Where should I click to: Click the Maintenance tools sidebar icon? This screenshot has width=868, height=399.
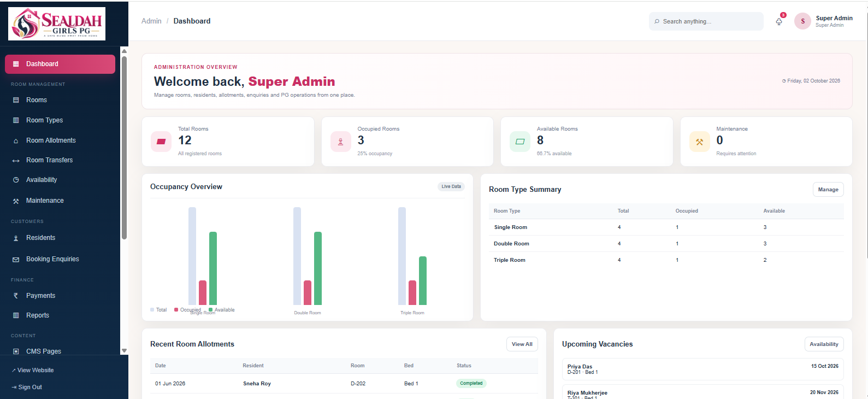16,201
